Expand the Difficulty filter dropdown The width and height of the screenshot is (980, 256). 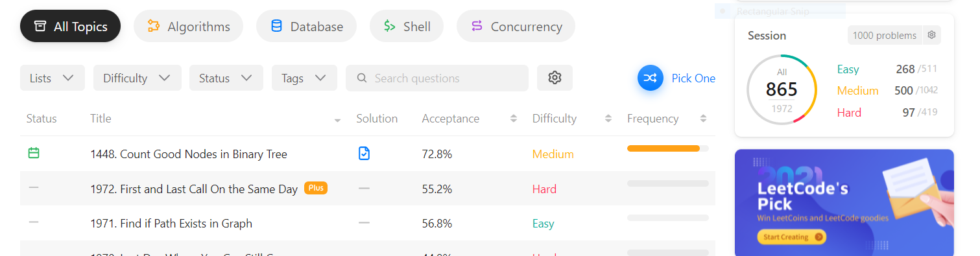(137, 78)
